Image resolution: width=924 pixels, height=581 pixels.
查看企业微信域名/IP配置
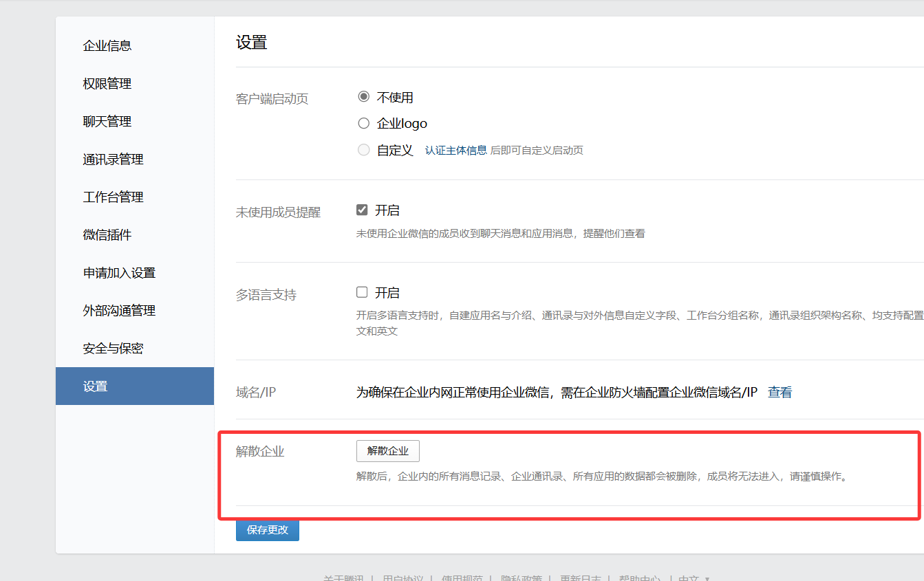click(x=780, y=391)
